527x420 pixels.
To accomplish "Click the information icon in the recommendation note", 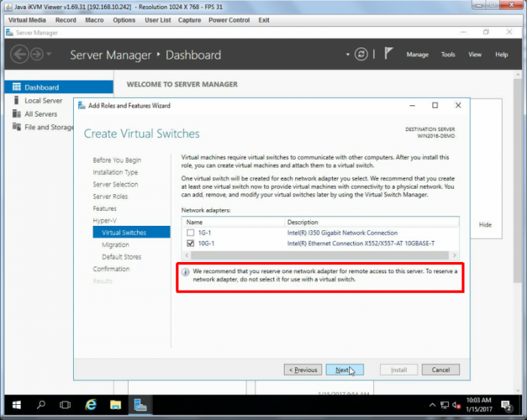I will click(185, 272).
